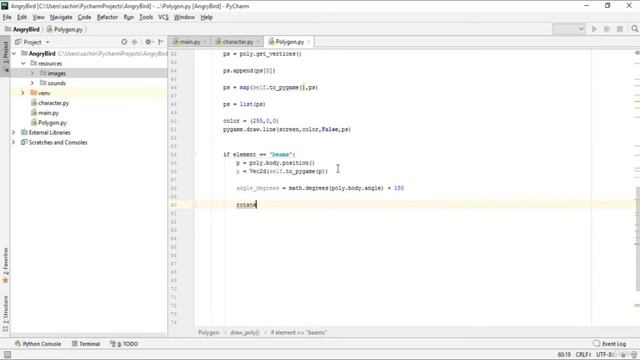Select the venv folder row

pos(89,93)
